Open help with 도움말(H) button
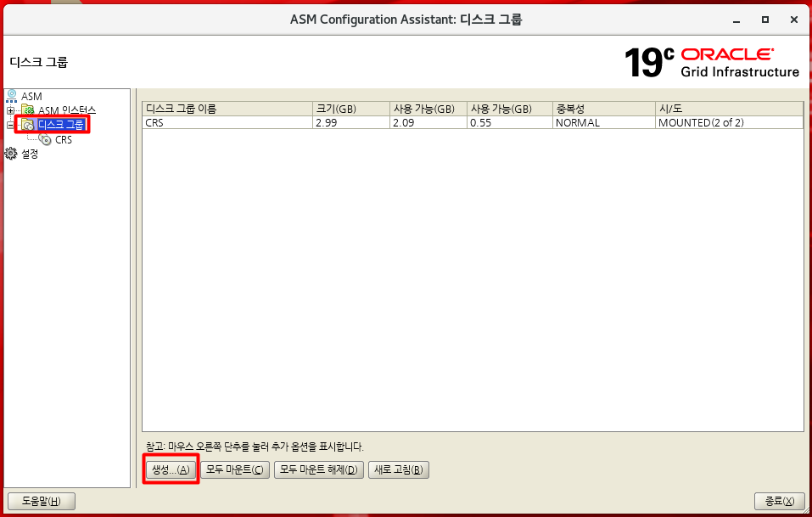 click(x=42, y=501)
